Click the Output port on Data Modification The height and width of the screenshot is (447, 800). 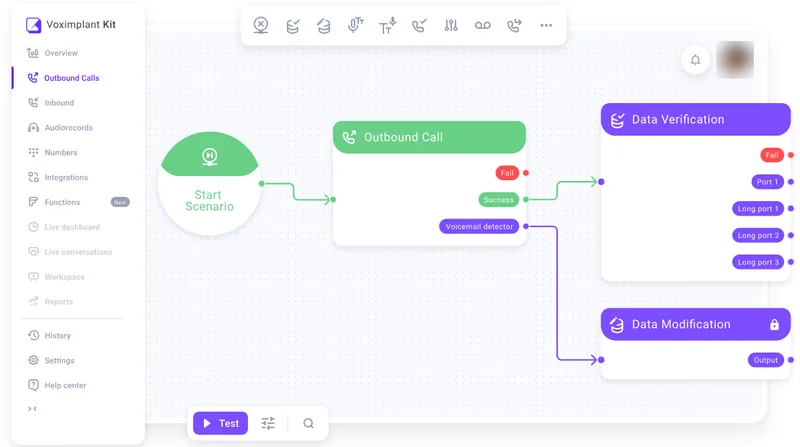pos(766,360)
